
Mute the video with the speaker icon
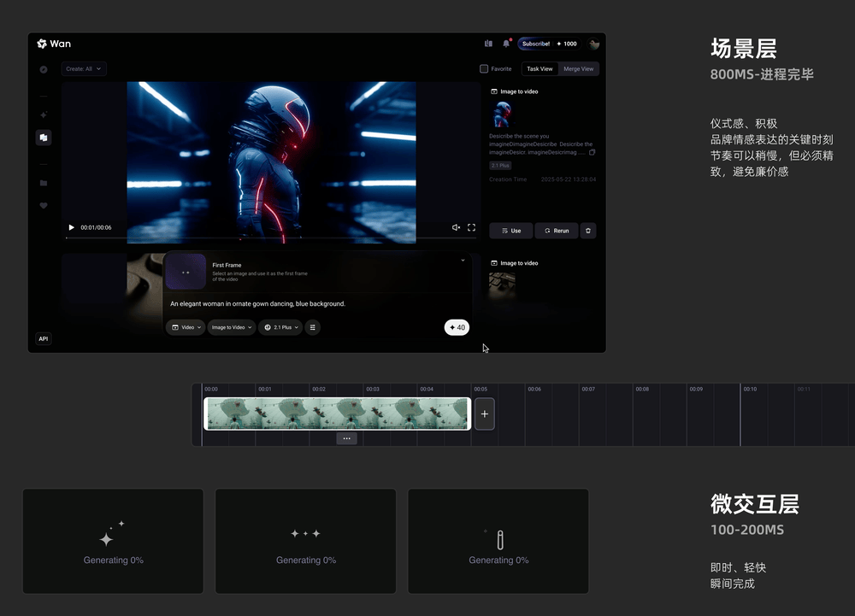(x=457, y=228)
